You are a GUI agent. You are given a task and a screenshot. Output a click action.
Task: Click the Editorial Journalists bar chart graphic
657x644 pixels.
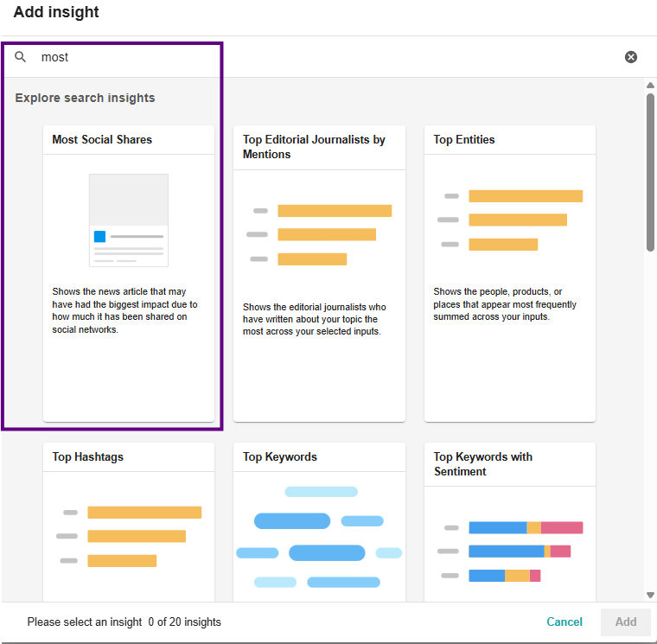(319, 234)
